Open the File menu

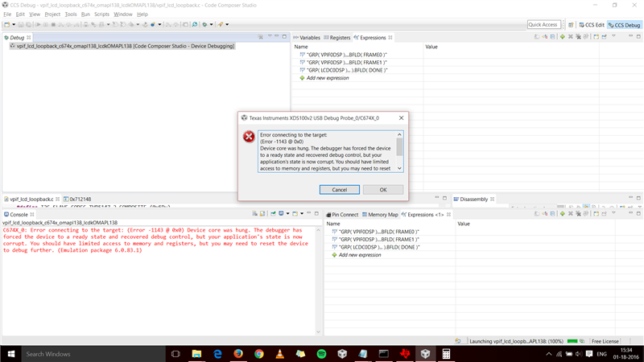click(7, 14)
